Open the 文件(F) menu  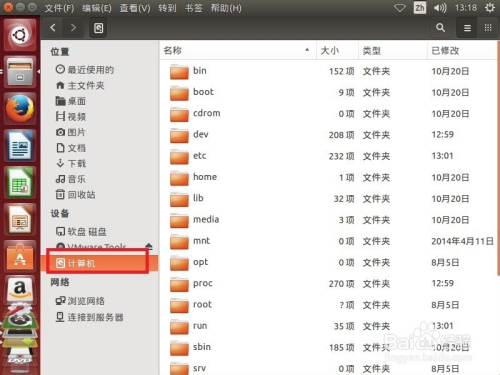59,8
